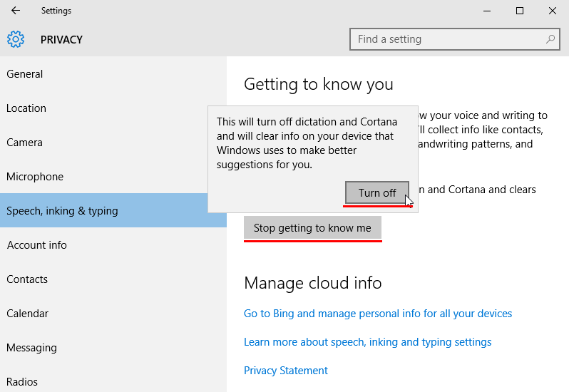Click the popup's dictation and Cortana message

click(307, 143)
